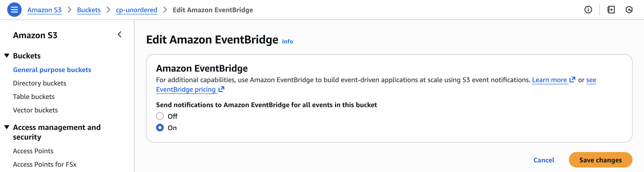The width and height of the screenshot is (644, 172).
Task: Click the external link icon beside Learn more
Action: [x=572, y=79]
